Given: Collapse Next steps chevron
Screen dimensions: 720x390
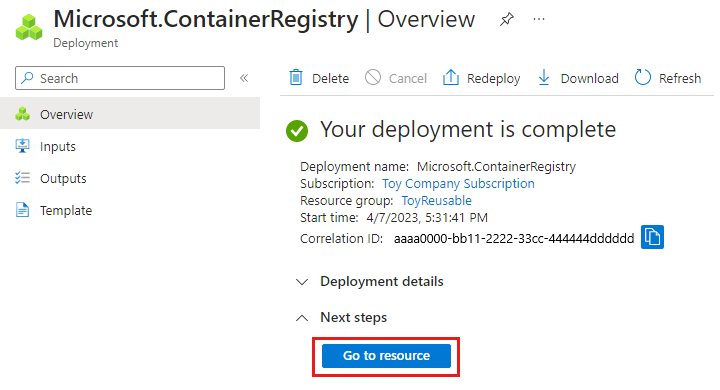Looking at the screenshot, I should [302, 317].
